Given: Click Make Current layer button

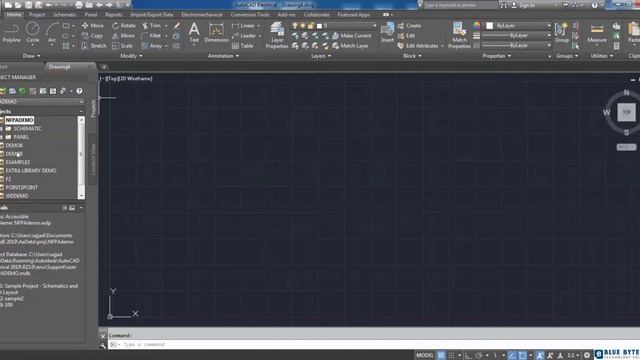Looking at the screenshot, I should point(352,36).
